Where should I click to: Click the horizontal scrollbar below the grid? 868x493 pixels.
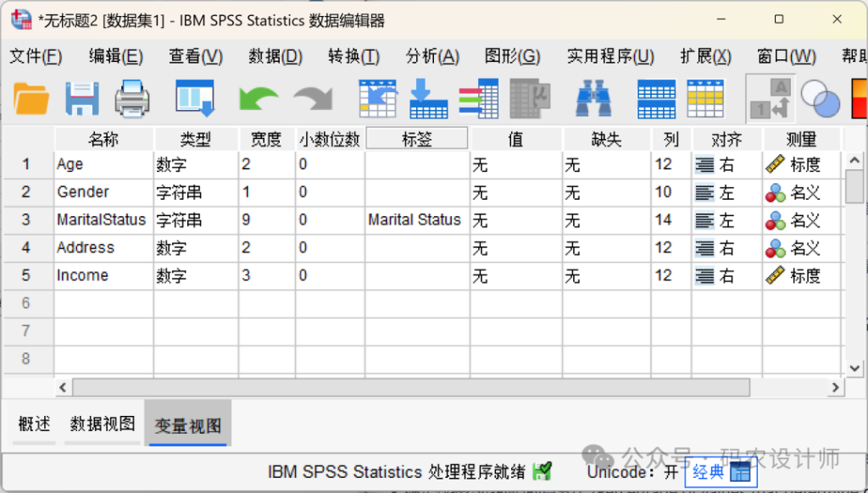(411, 387)
